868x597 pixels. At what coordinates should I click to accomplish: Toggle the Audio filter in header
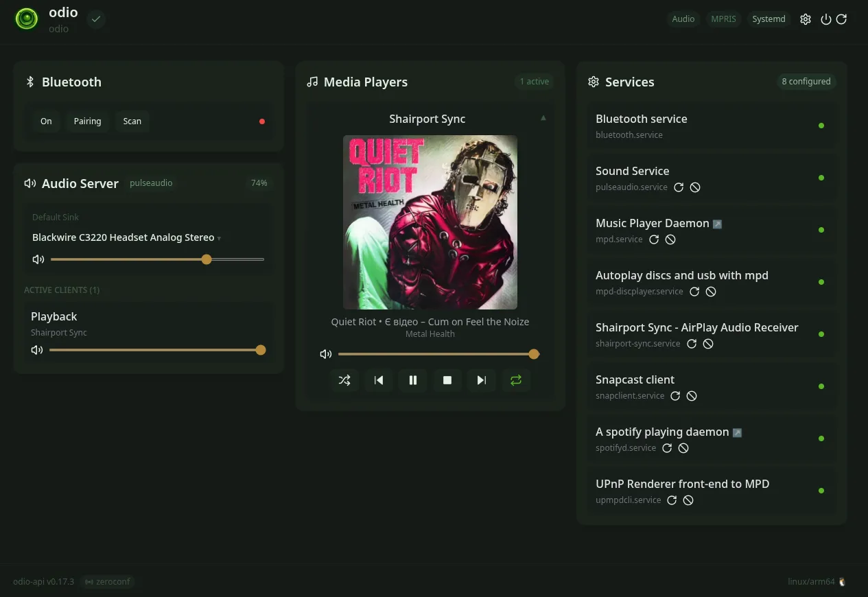pos(683,19)
